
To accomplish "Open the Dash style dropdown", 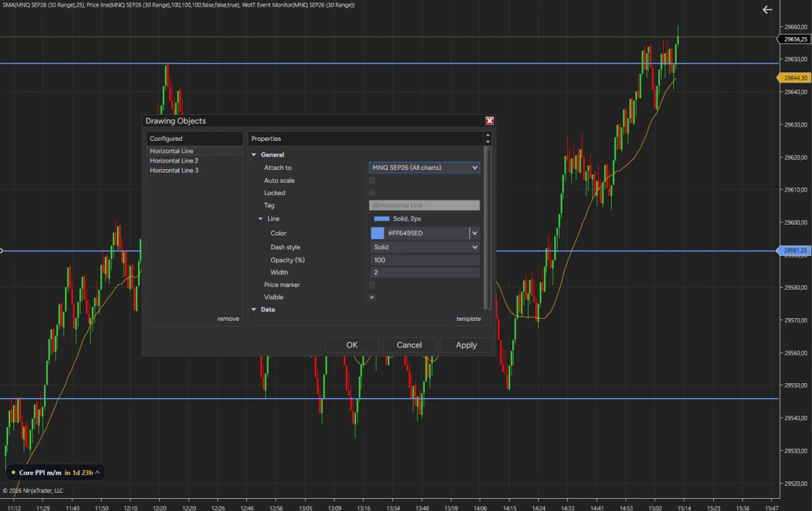I will (424, 247).
